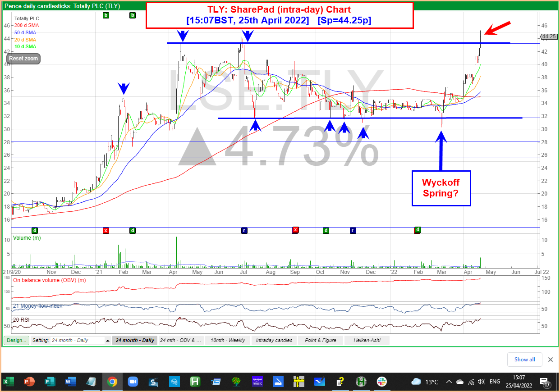Click the Wyckoff Spring annotation box
Viewport: 560px width, 392px height.
pos(441,188)
